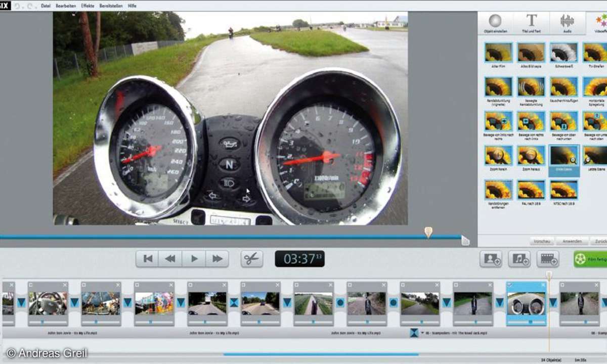The height and width of the screenshot is (364, 607).
Task: Choose Bewege von links nach rechts
Action: point(498,121)
